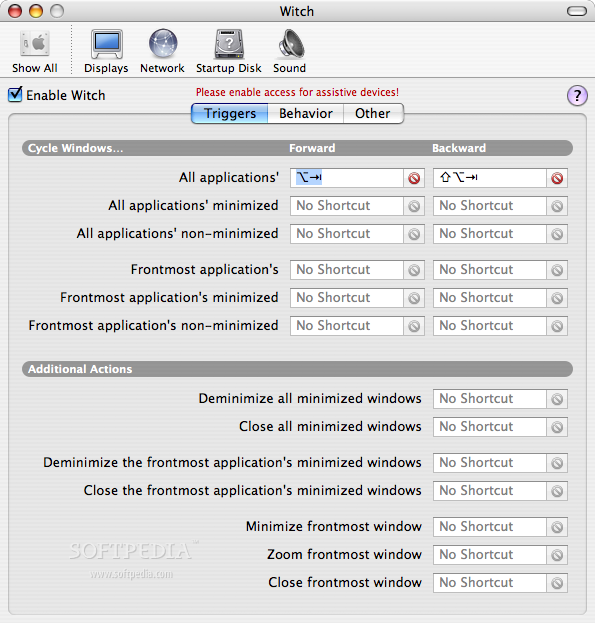The width and height of the screenshot is (595, 623).
Task: Switch to the Behavior tab
Action: (305, 114)
